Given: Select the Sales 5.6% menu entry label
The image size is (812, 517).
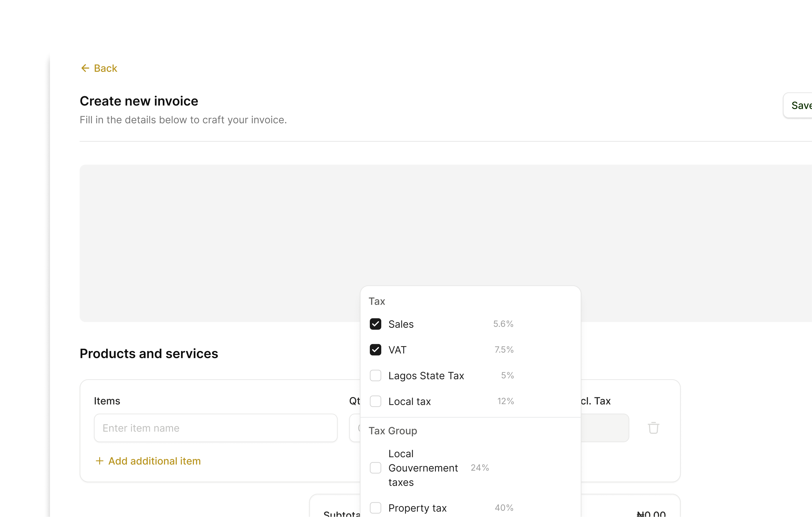Looking at the screenshot, I should pyautogui.click(x=401, y=324).
